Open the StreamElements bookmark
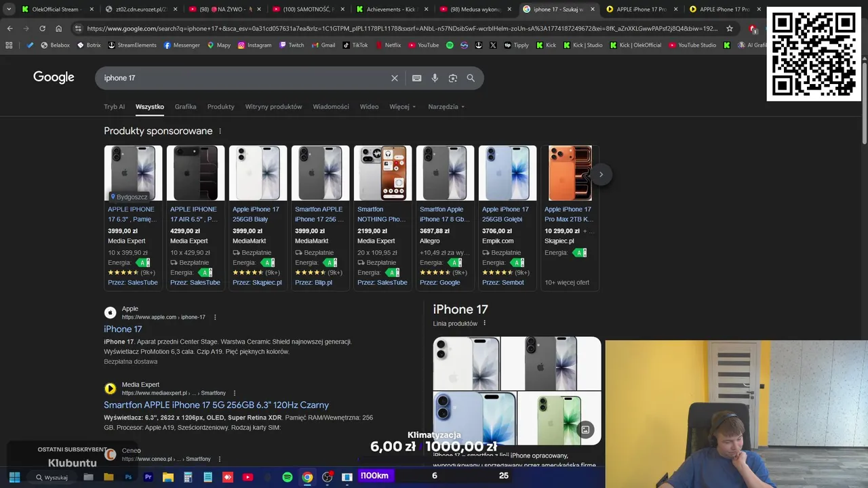This screenshot has height=488, width=868. click(132, 45)
